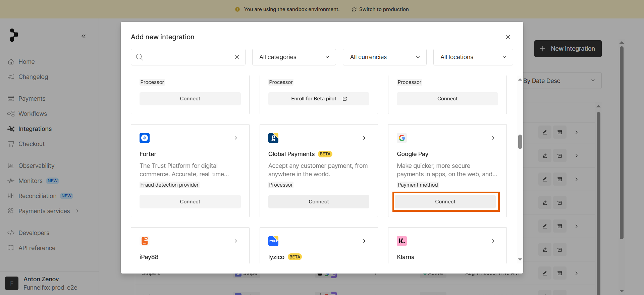Click the Forter logo icon
The width and height of the screenshot is (644, 295).
(x=145, y=138)
